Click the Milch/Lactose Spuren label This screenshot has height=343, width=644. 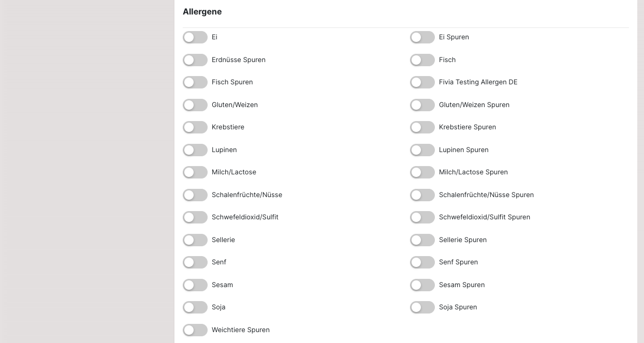point(473,172)
